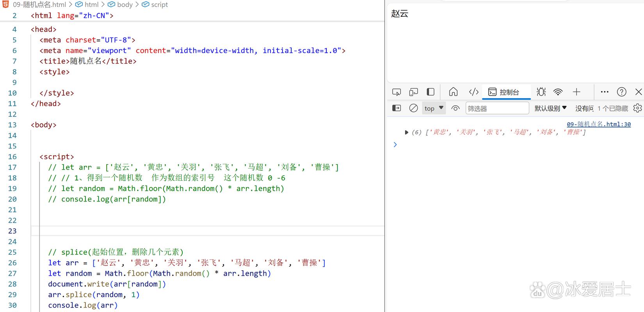Click line number 30 in the gutter
The image size is (644, 312).
12,305
